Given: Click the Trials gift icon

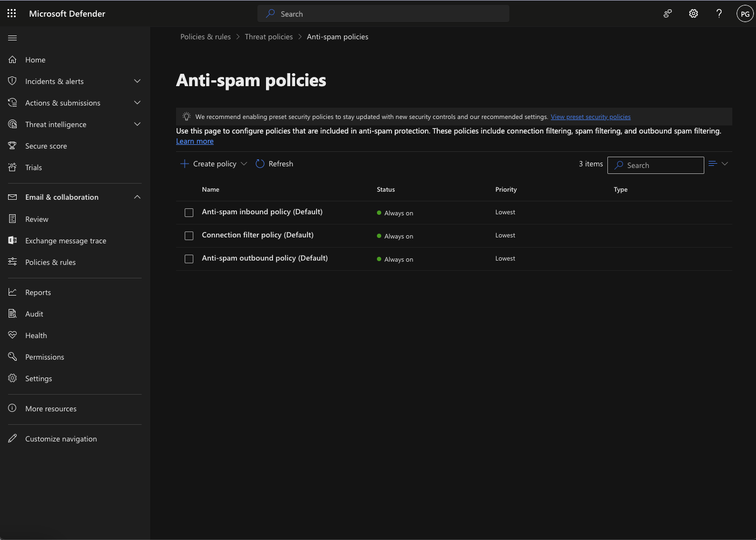Looking at the screenshot, I should pyautogui.click(x=12, y=167).
